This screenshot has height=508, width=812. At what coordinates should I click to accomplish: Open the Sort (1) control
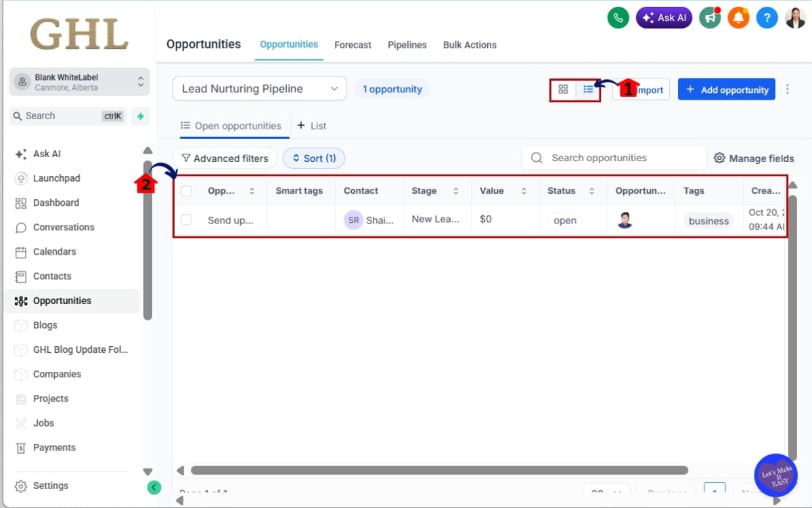click(x=314, y=158)
